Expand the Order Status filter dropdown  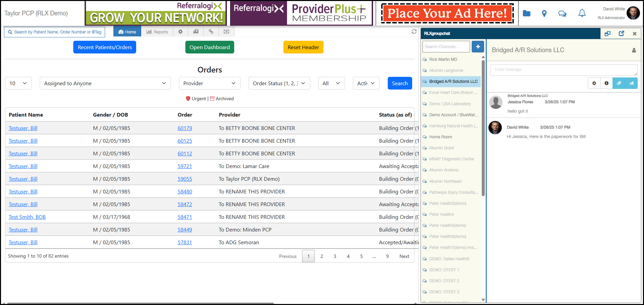click(279, 83)
